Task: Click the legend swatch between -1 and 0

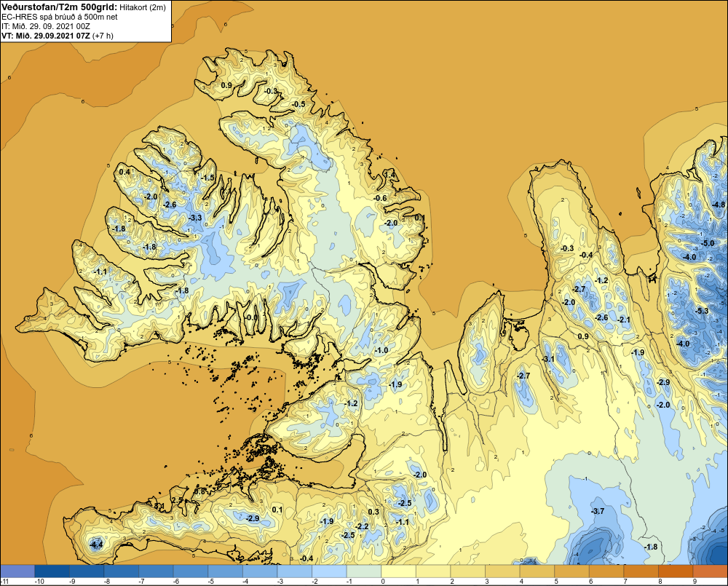Action: point(364,571)
